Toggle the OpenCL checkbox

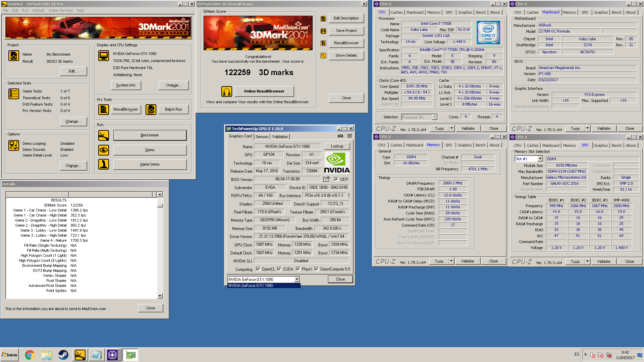point(258,269)
